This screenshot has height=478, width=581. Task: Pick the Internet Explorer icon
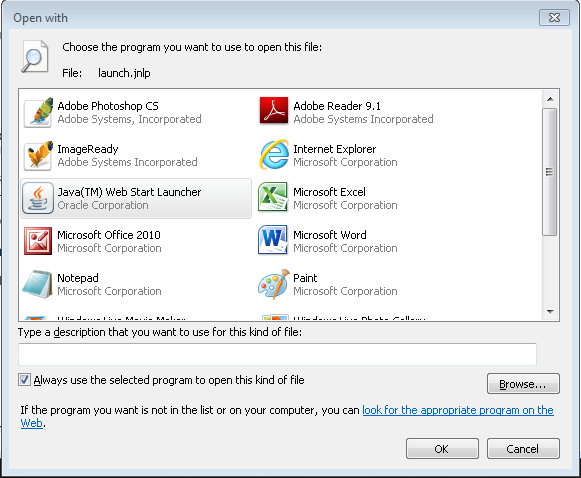pyautogui.click(x=273, y=155)
